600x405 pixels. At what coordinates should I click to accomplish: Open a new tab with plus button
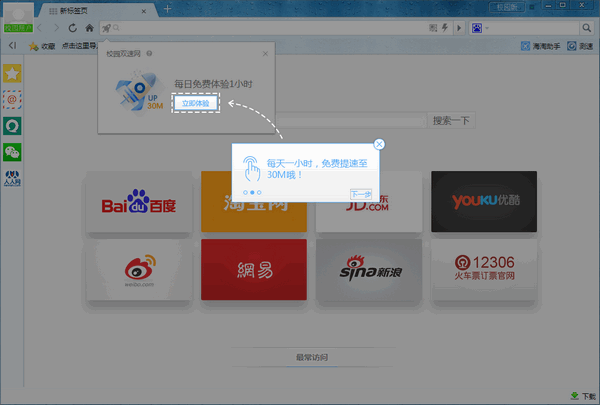pos(167,8)
